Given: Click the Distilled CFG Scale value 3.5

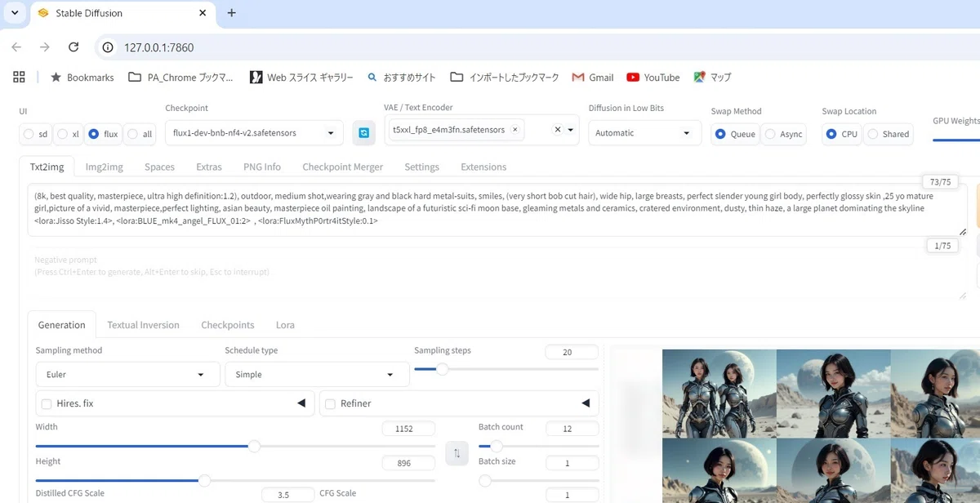Looking at the screenshot, I should click(288, 495).
